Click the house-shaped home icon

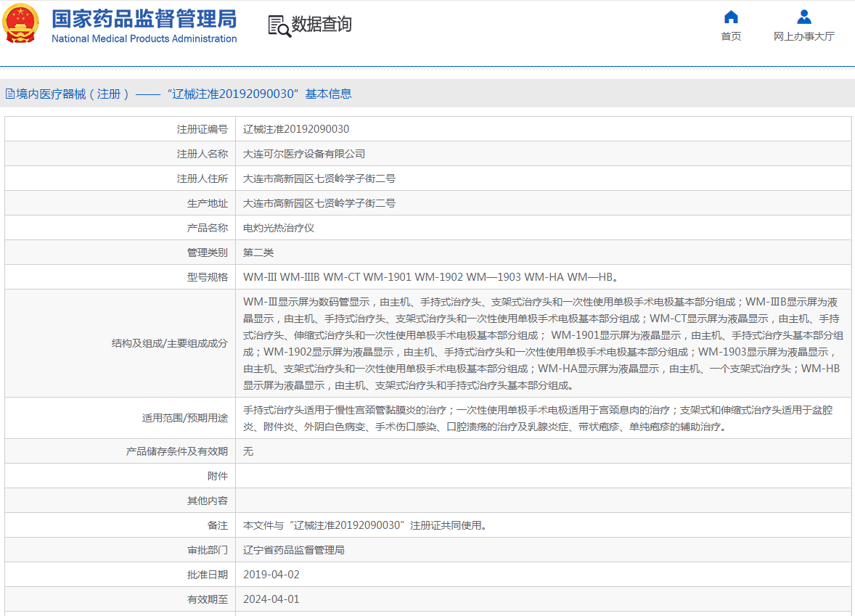(x=731, y=17)
